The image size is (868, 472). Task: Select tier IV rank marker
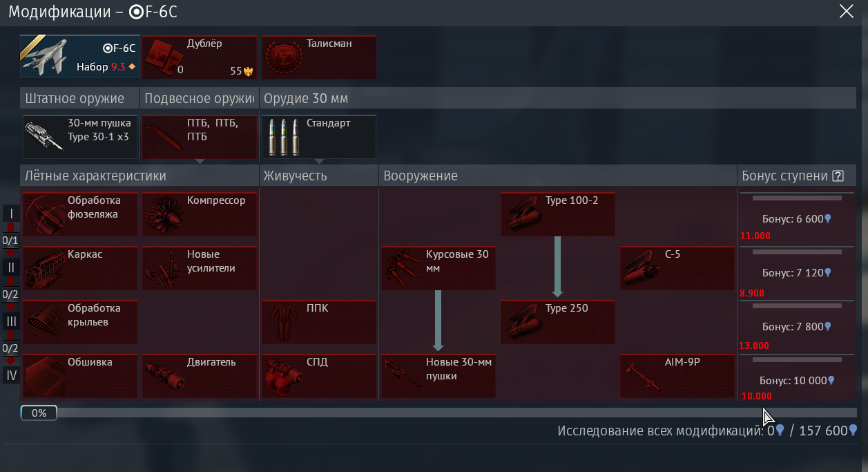point(11,375)
